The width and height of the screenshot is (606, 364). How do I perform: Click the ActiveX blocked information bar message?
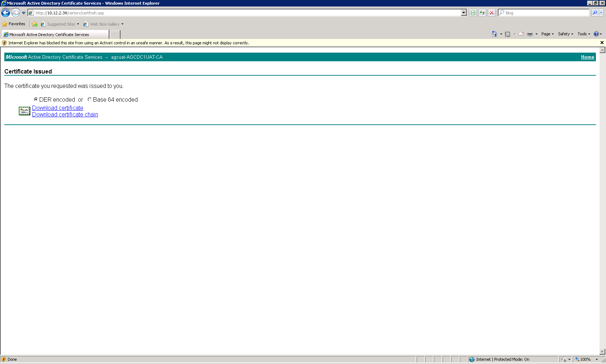[128, 43]
